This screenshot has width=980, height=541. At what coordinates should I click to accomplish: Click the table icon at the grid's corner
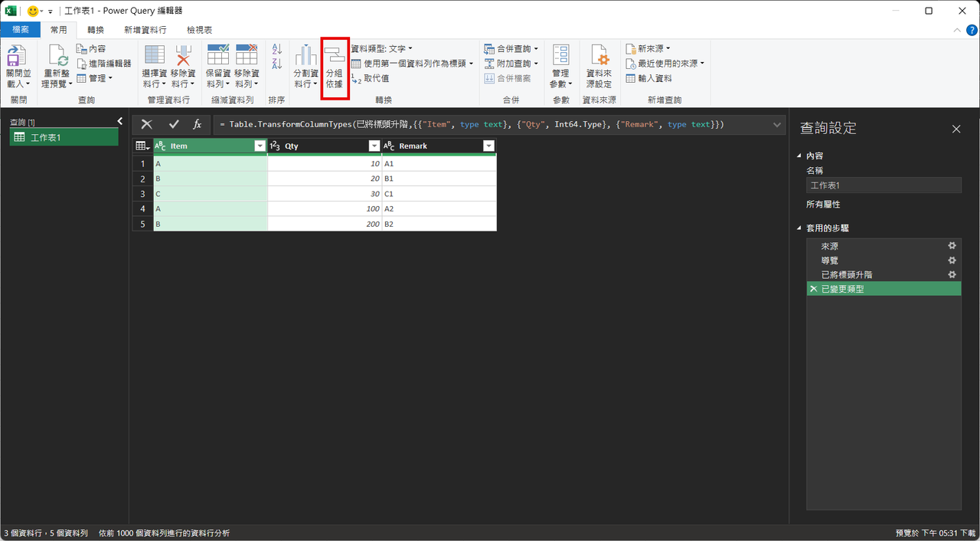pos(142,146)
